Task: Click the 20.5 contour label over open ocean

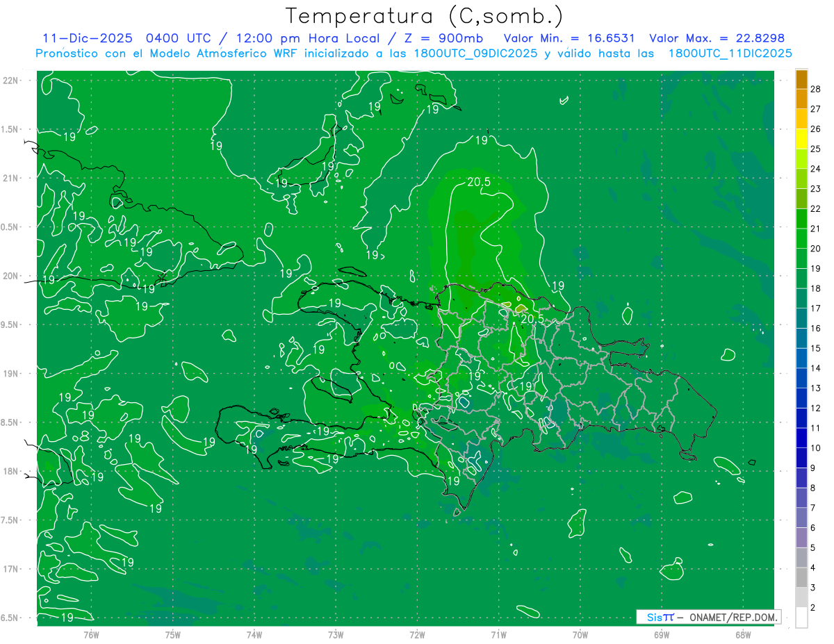Action: click(x=478, y=183)
